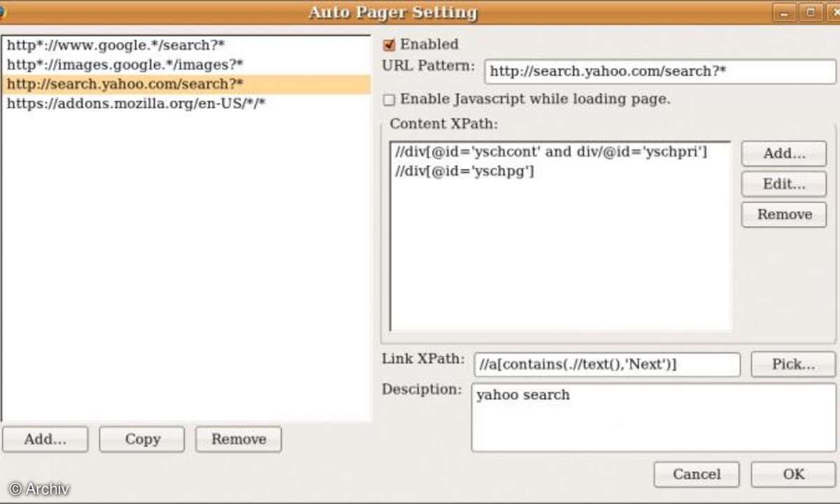Open the Pick... link selector
The image size is (840, 504).
point(793,365)
